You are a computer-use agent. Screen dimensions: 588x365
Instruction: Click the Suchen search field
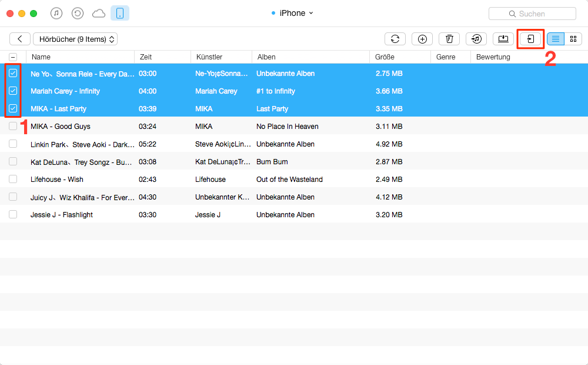[x=532, y=14]
